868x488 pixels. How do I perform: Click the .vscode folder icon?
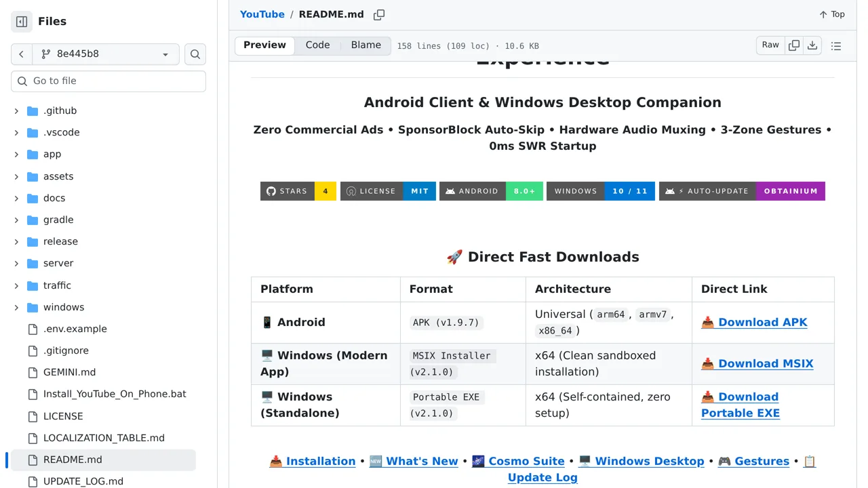(x=33, y=132)
